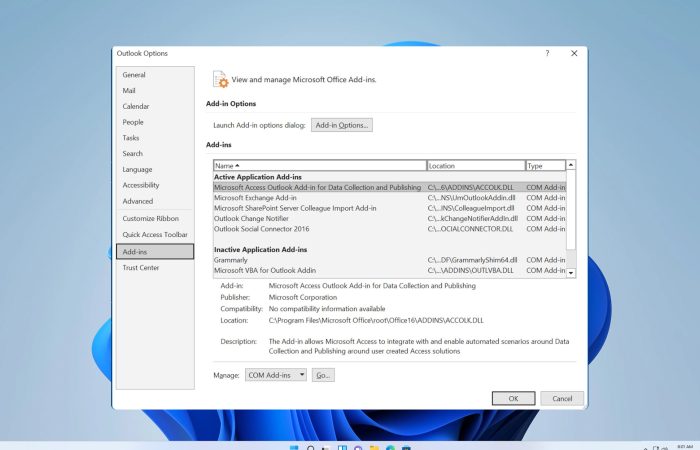The height and width of the screenshot is (450, 700).
Task: Confirm with the OK button
Action: tap(513, 398)
